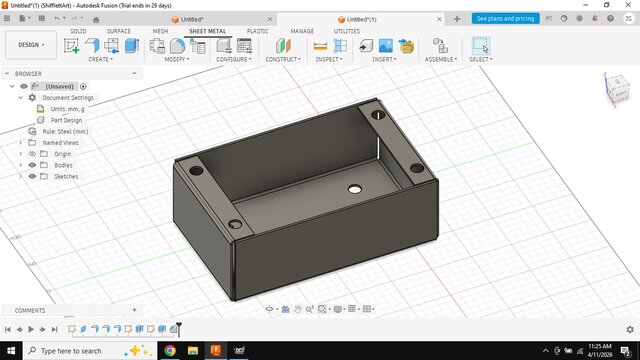Click the Undo arrow
640x360 pixels.
click(57, 19)
